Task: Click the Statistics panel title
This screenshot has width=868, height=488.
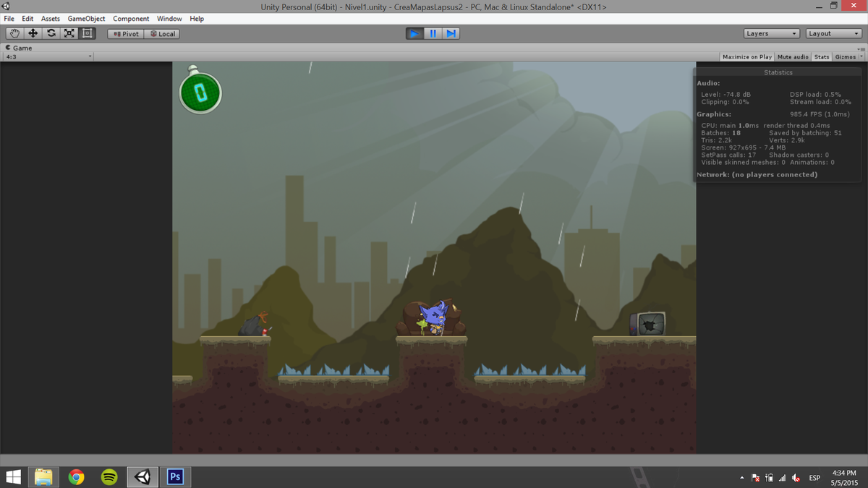Action: (778, 72)
